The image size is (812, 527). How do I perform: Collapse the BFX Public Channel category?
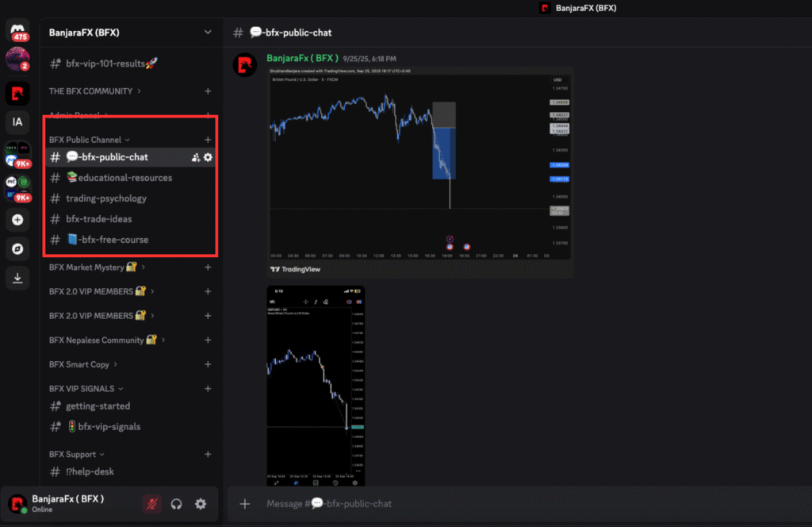[86, 140]
